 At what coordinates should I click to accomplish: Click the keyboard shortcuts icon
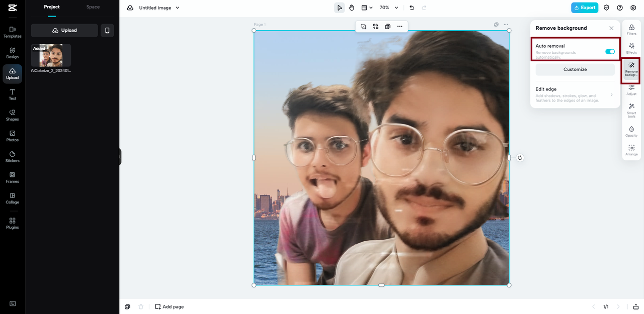point(13,303)
